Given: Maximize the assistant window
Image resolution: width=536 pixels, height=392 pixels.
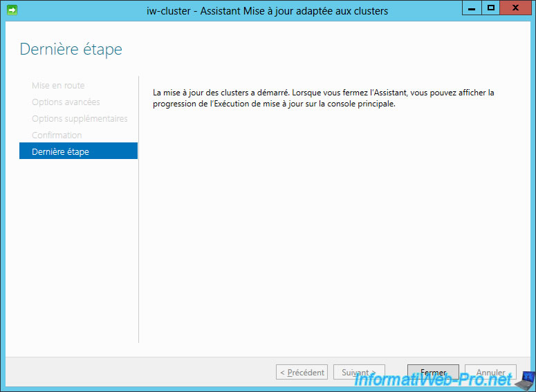Looking at the screenshot, I should [491, 8].
